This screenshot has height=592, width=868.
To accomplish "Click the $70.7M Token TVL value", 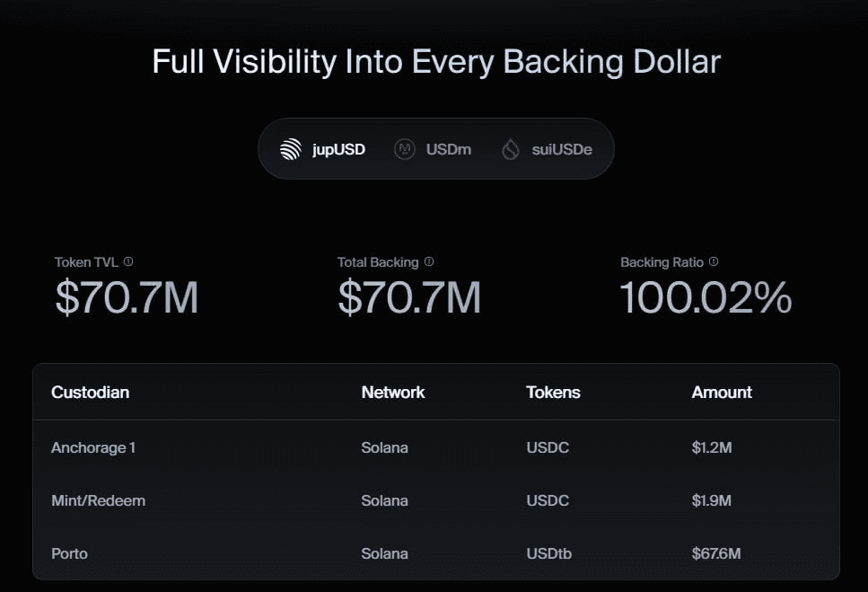I will coord(127,298).
